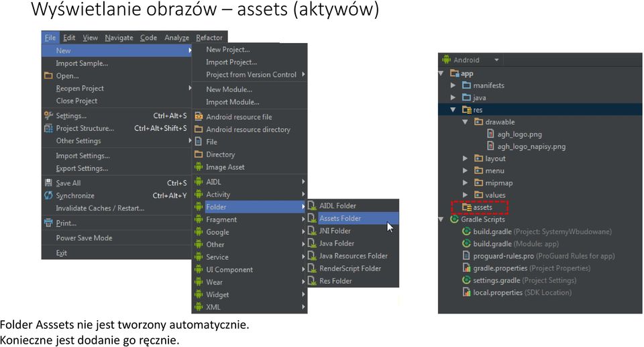This screenshot has height=347, width=644.
Task: Click the android icon beside Activity
Action: pyautogui.click(x=199, y=194)
